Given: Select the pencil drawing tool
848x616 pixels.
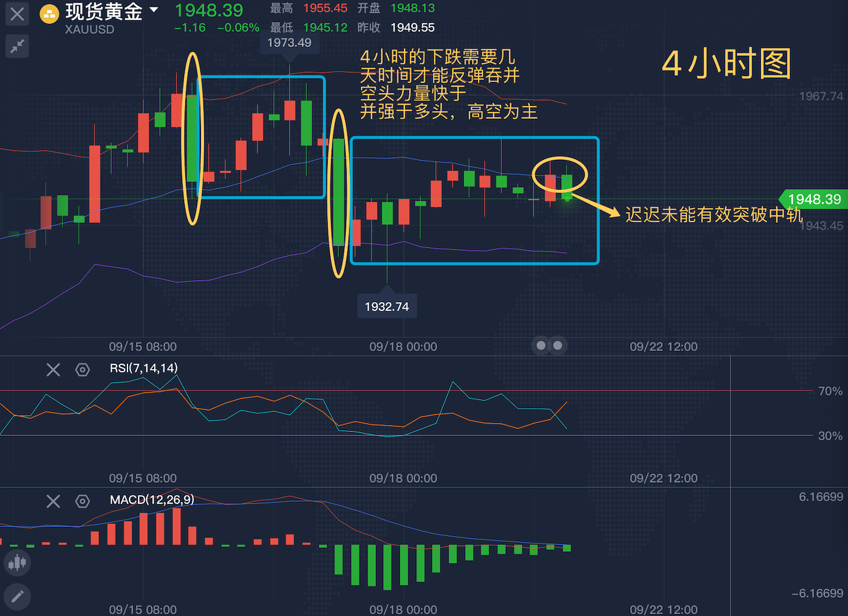Looking at the screenshot, I should [17, 595].
